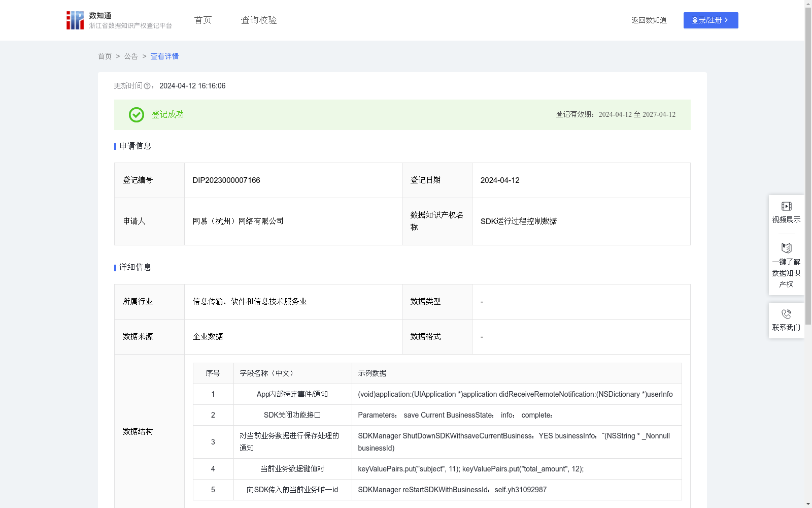The image size is (812, 508).
Task: Click the 返回数知通 link
Action: [649, 20]
